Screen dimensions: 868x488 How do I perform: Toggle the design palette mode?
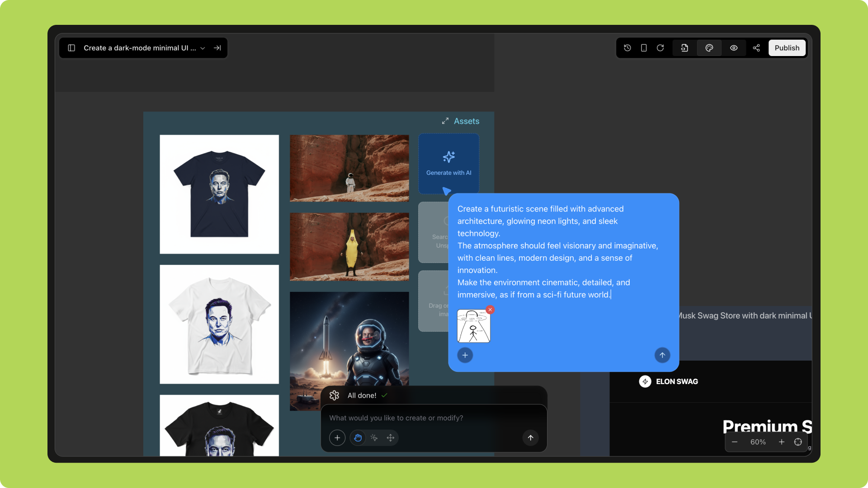click(x=709, y=48)
